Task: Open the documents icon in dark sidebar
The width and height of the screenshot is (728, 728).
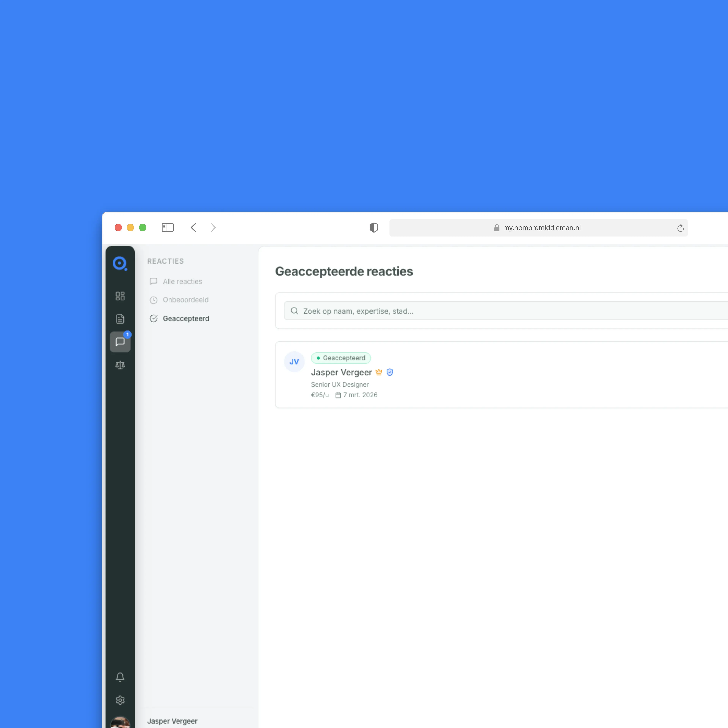Action: (x=120, y=319)
